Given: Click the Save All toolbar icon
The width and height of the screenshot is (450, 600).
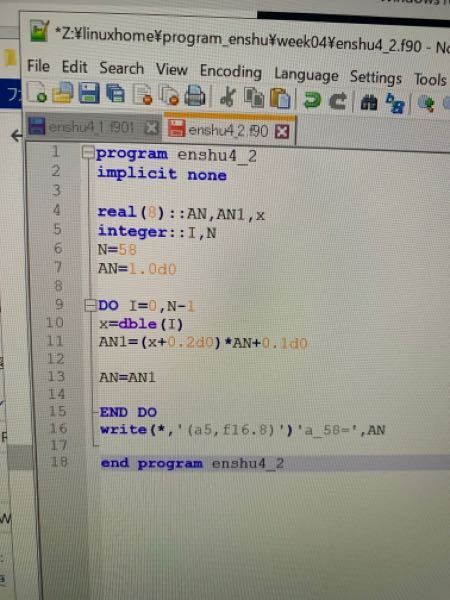Looking at the screenshot, I should coord(115,94).
